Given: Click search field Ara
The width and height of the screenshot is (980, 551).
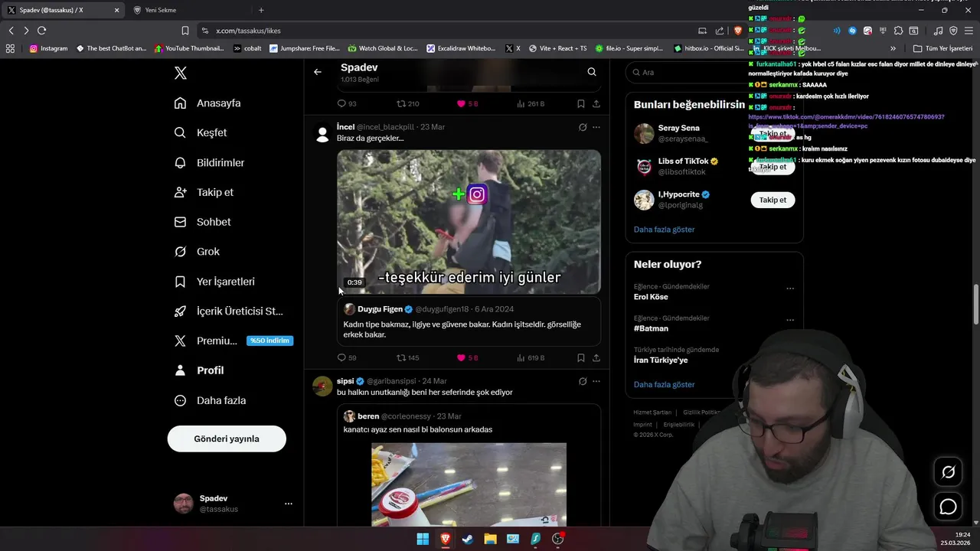Looking at the screenshot, I should [714, 72].
